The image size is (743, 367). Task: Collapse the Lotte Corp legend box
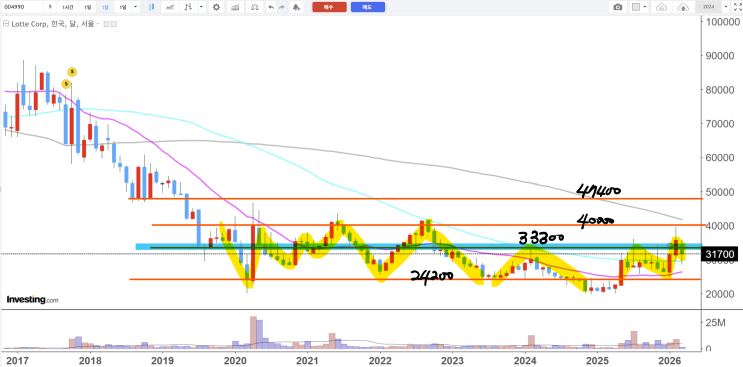tap(5, 23)
